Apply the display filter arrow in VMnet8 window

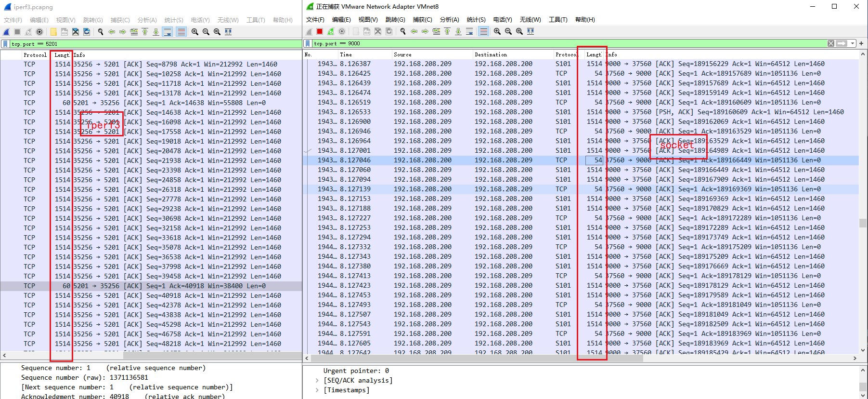pos(842,43)
